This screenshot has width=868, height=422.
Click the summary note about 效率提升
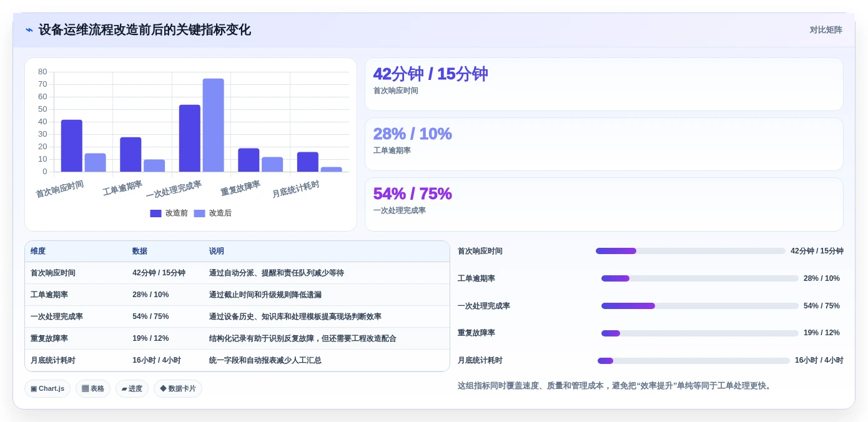(616, 386)
